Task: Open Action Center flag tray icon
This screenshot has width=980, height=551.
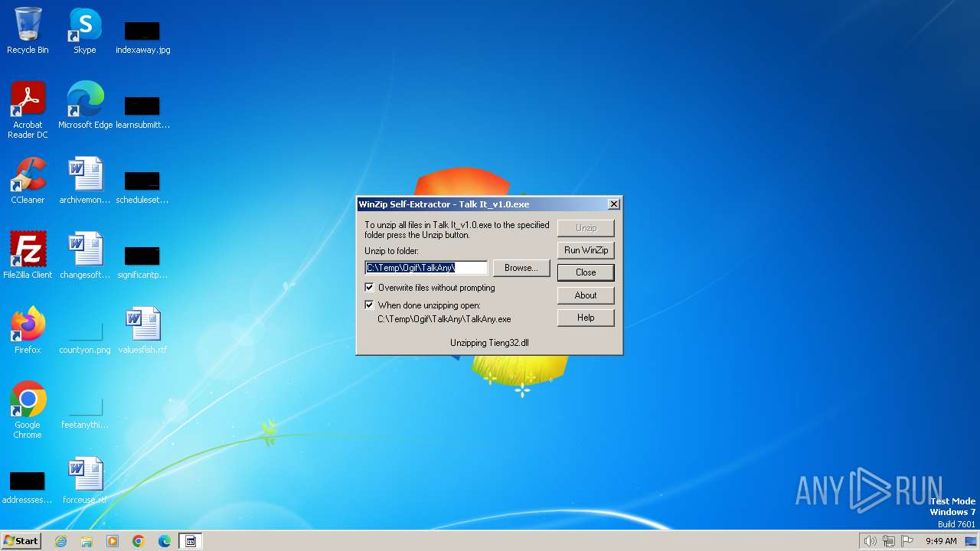Action: pyautogui.click(x=907, y=541)
